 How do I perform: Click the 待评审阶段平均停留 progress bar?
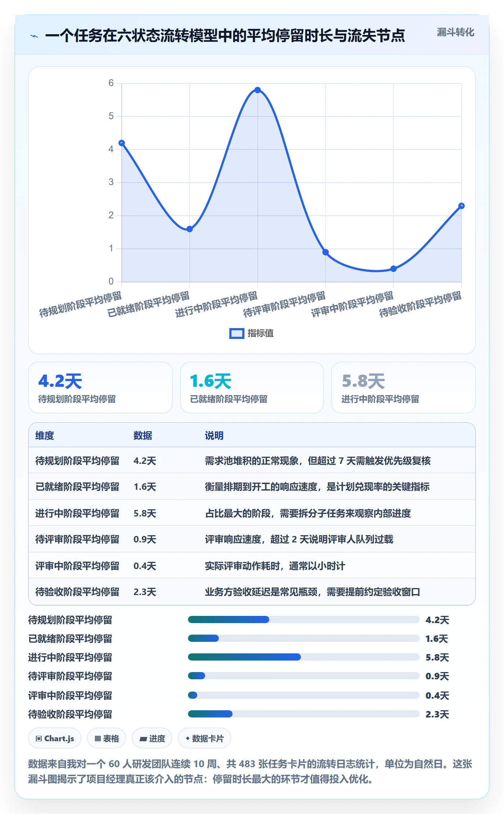point(303,676)
